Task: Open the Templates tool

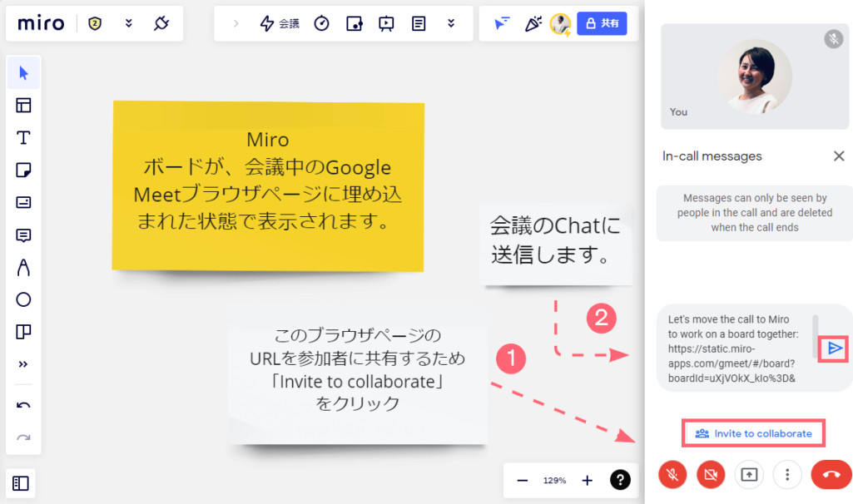Action: (x=23, y=105)
